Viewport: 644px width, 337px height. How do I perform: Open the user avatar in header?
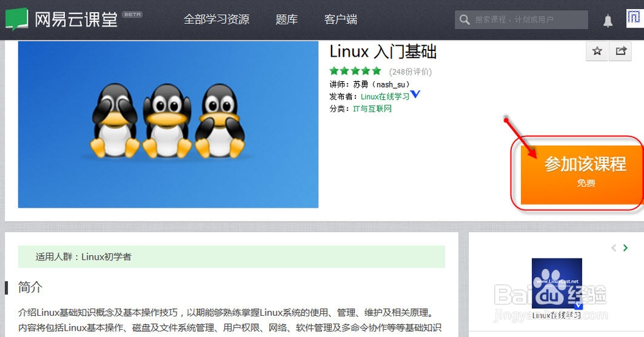click(634, 19)
